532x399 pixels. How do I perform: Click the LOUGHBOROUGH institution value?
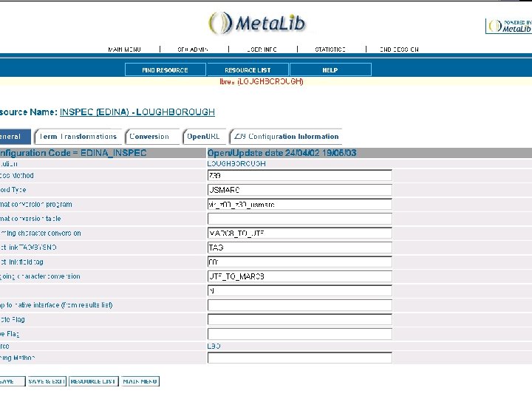coord(236,164)
